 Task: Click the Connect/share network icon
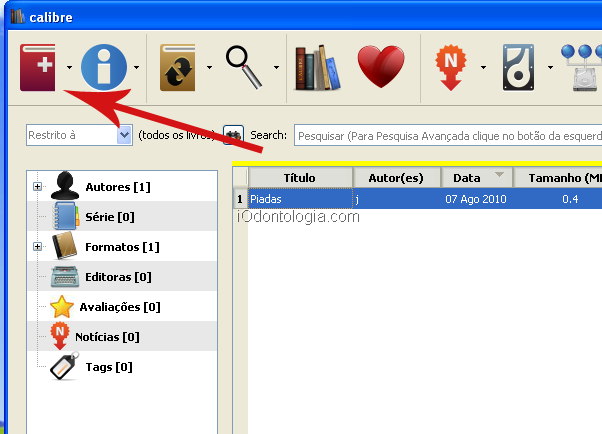(583, 68)
